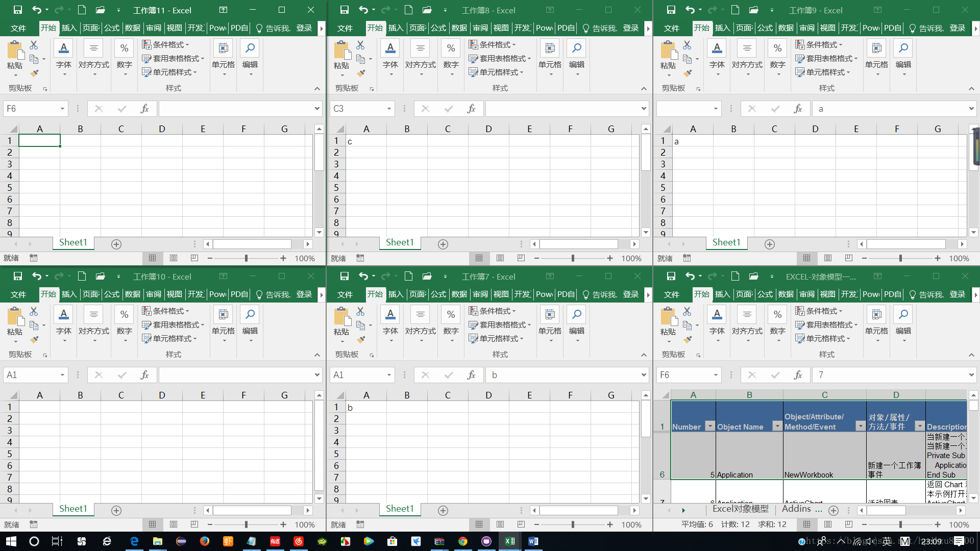Screen dimensions: 980x551
Task: Switch 工作簿11 to Normal view
Action: (x=152, y=258)
